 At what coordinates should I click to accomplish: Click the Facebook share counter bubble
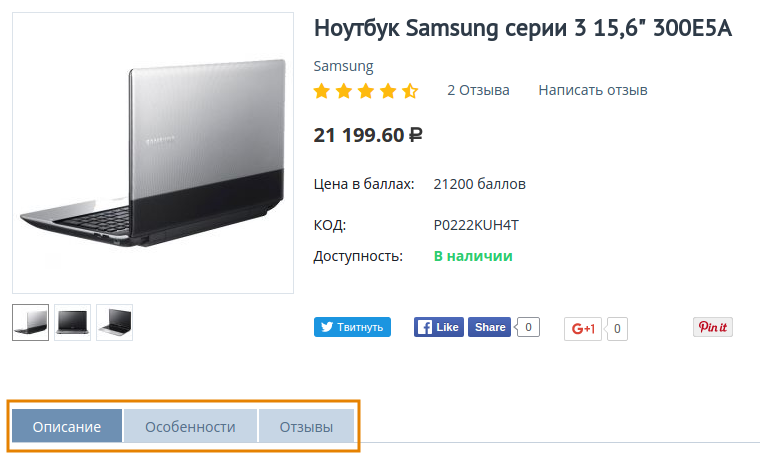527,327
